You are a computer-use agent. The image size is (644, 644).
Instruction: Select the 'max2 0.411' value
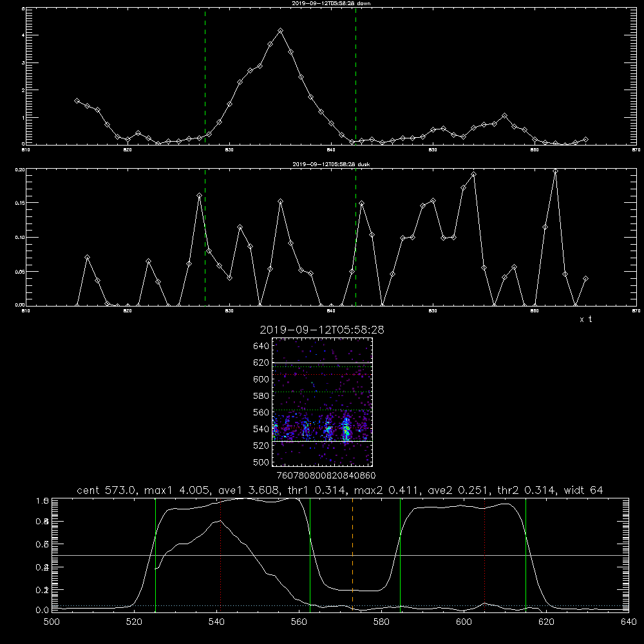pyautogui.click(x=387, y=490)
